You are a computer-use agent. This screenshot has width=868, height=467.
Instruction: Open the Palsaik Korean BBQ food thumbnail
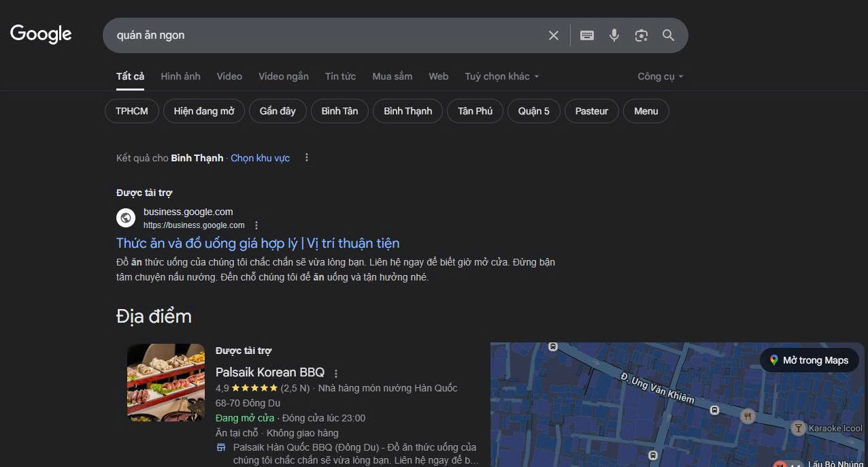coord(166,383)
